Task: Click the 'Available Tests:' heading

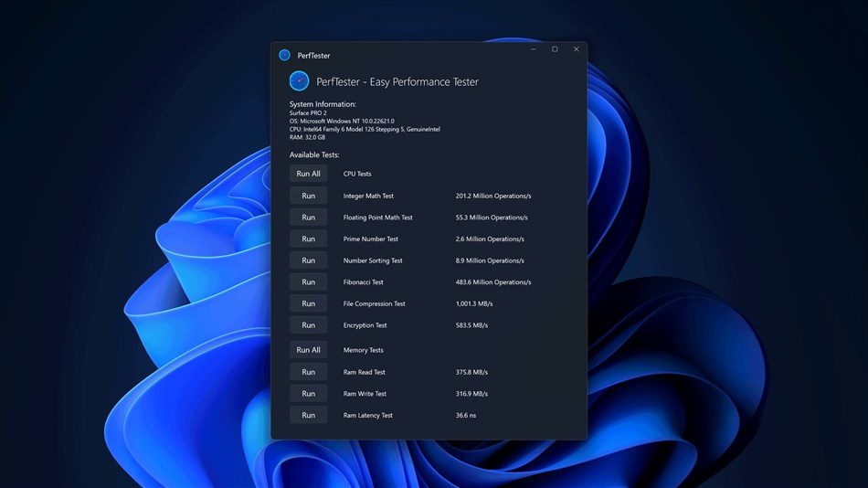Action: coord(314,154)
